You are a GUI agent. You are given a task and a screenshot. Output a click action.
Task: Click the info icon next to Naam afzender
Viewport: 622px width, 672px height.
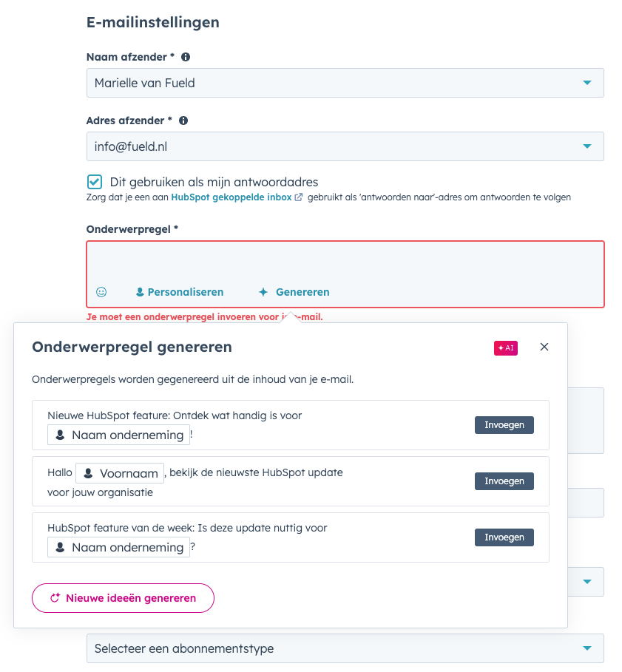click(185, 56)
